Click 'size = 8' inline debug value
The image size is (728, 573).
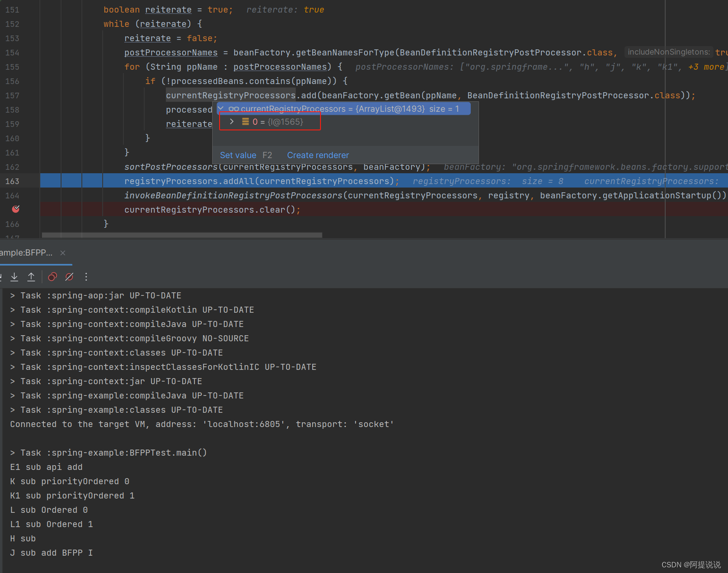543,181
